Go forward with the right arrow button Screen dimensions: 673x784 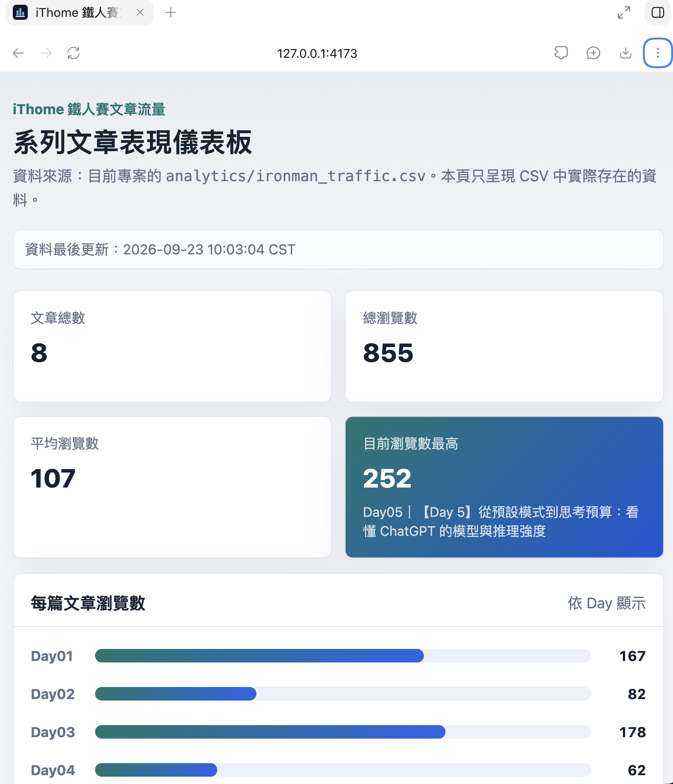pyautogui.click(x=46, y=53)
